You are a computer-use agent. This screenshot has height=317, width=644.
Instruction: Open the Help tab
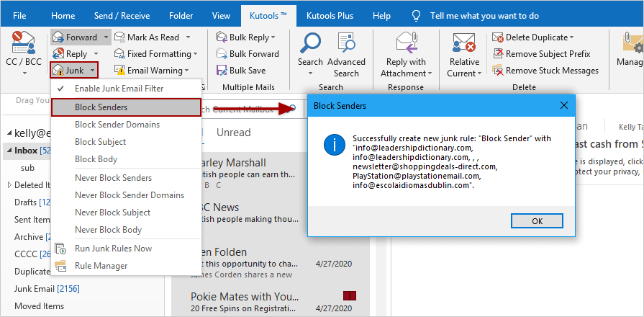(x=381, y=16)
